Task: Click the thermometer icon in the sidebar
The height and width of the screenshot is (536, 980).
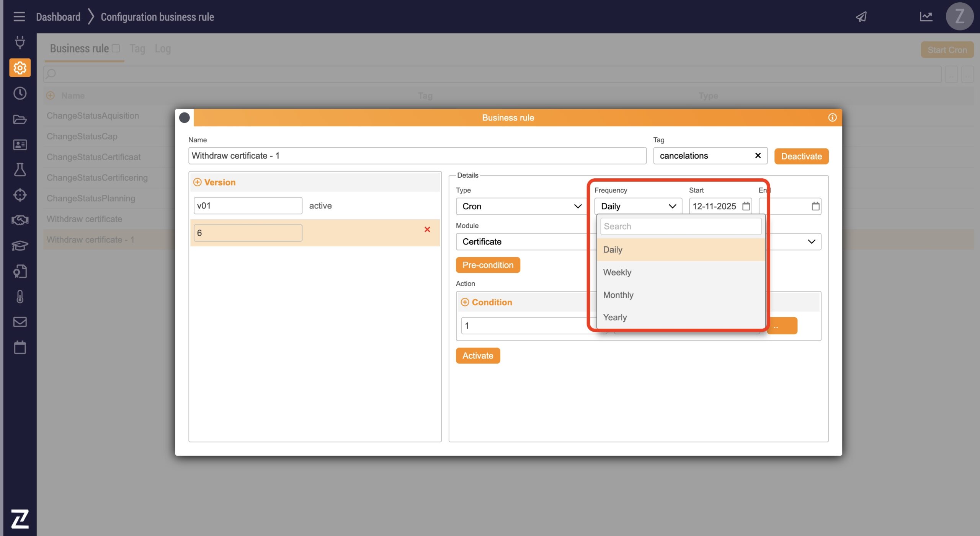Action: point(20,297)
